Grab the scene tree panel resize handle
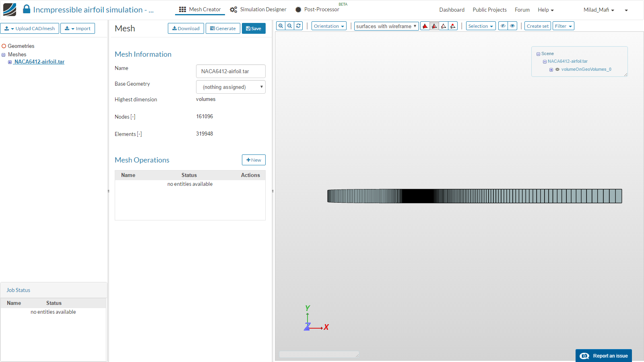The image size is (644, 362). pyautogui.click(x=626, y=74)
